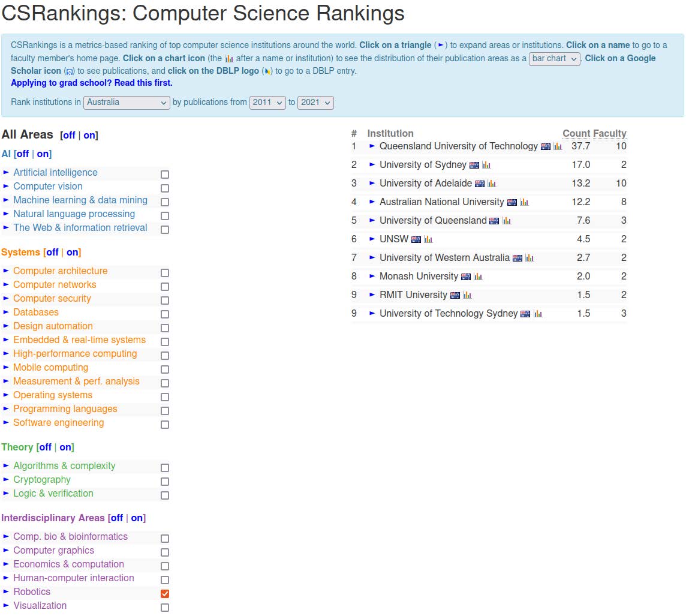This screenshot has height=616, width=686.
Task: Click the Faculty column header
Action: click(610, 133)
